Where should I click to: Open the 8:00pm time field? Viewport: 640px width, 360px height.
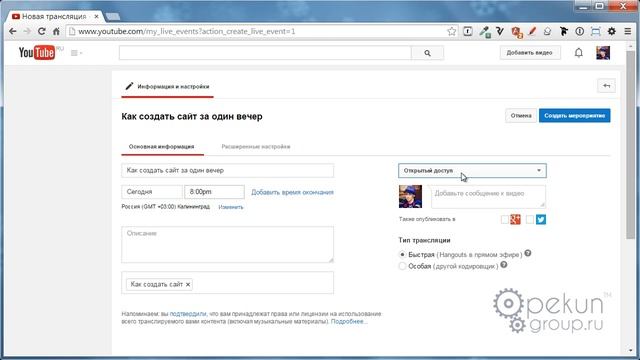(214, 192)
